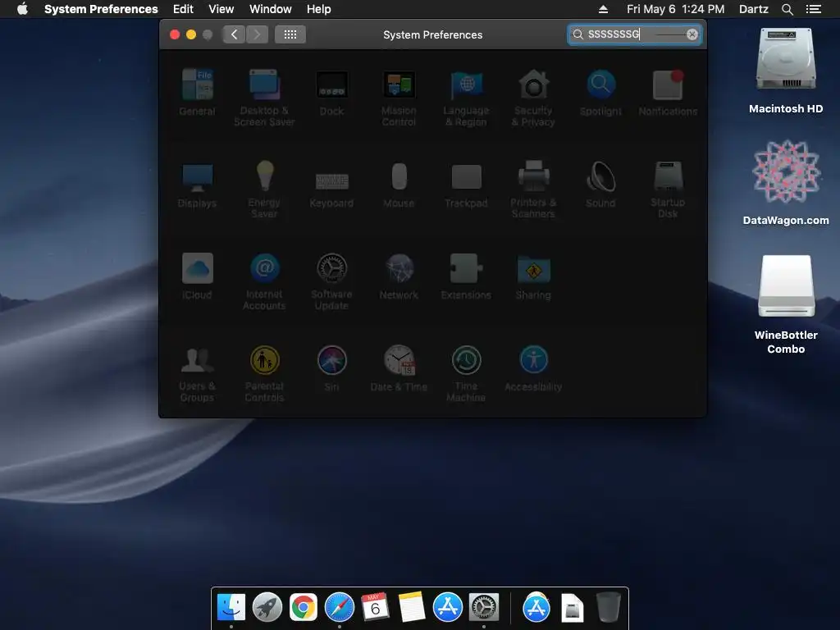
Task: Open Internet Accounts preferences
Action: point(265,281)
